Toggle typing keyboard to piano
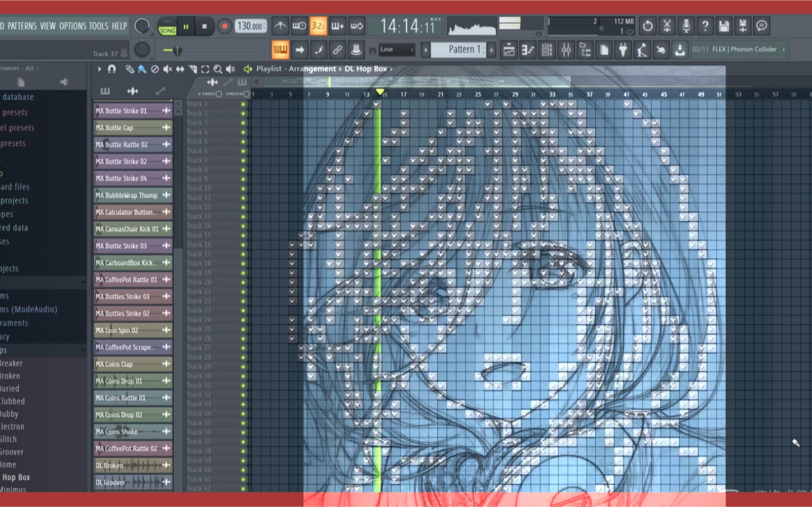Viewport: 812px width, 507px height. coord(280,50)
